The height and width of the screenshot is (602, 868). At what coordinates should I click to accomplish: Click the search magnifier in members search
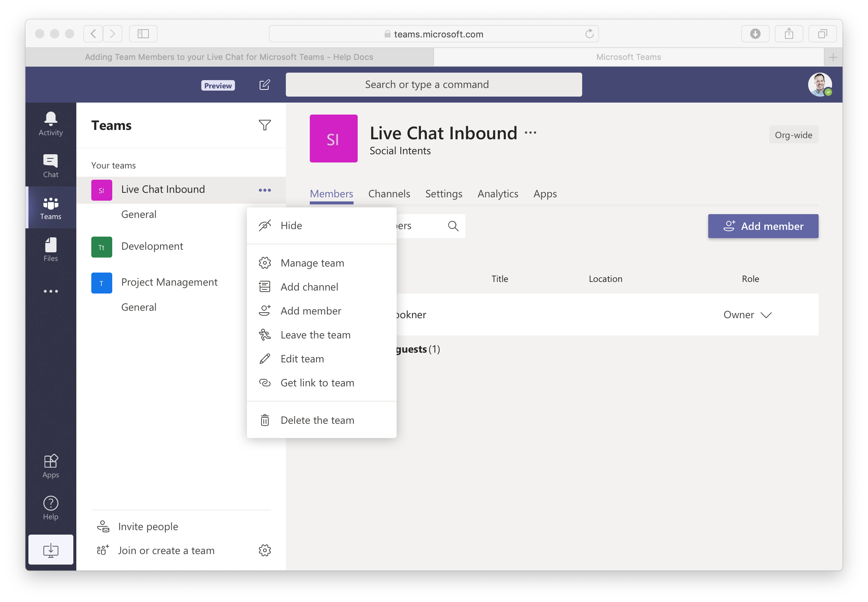tap(453, 226)
